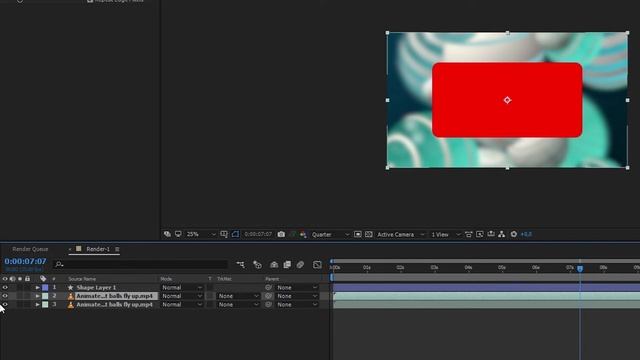Toggle hide shy layers icon
Image resolution: width=640 pixels, height=360 pixels.
click(x=274, y=265)
